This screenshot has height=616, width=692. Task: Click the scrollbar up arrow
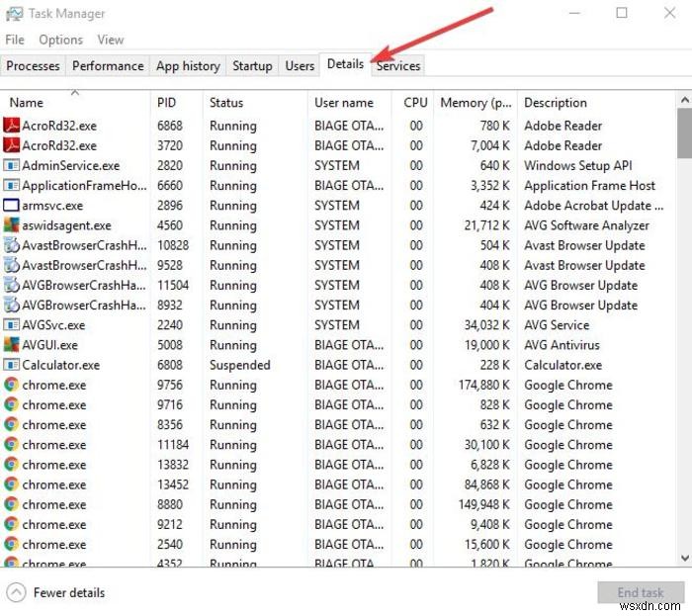684,100
